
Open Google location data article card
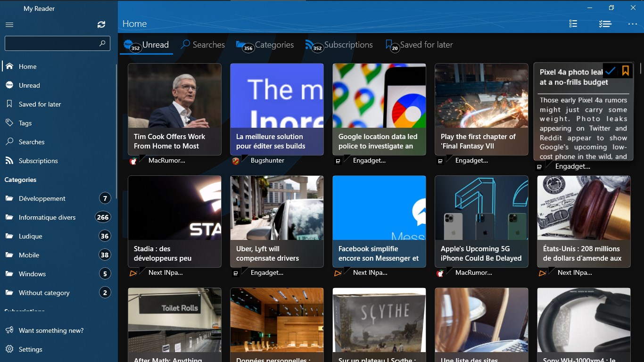coord(379,109)
